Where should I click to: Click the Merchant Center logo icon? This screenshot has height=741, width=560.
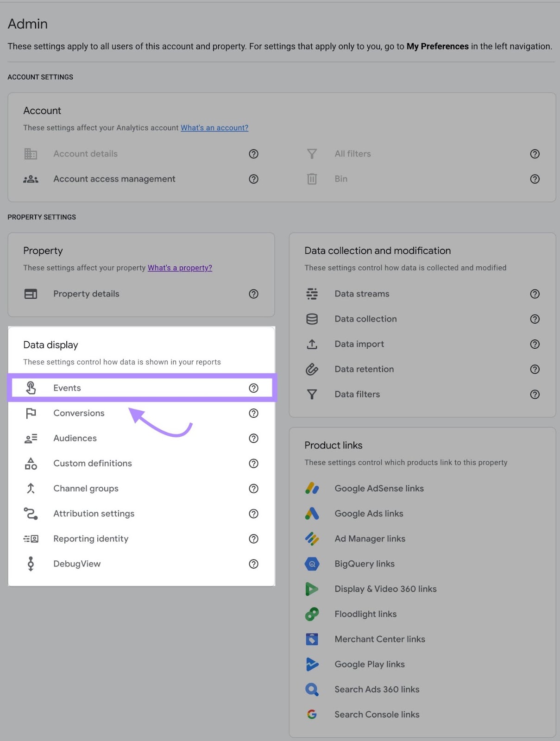click(x=312, y=639)
